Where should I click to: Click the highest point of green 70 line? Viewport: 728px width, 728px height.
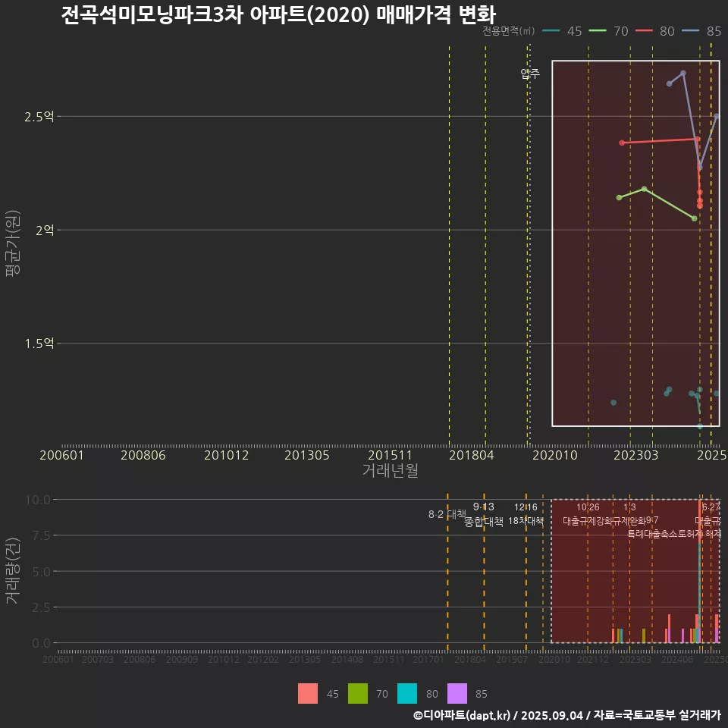pos(644,189)
